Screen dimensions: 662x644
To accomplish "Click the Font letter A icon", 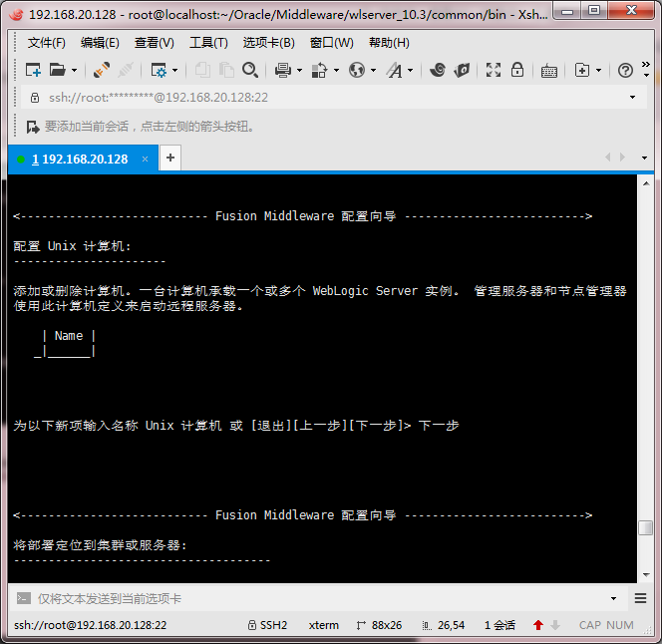I will (395, 70).
